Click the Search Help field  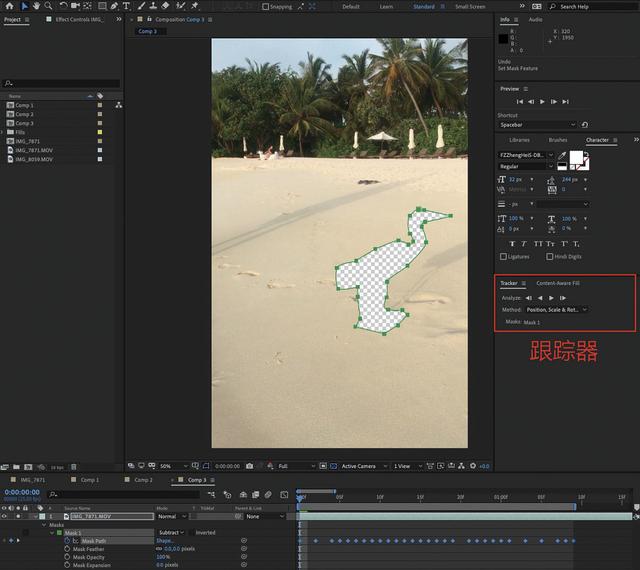(594, 7)
